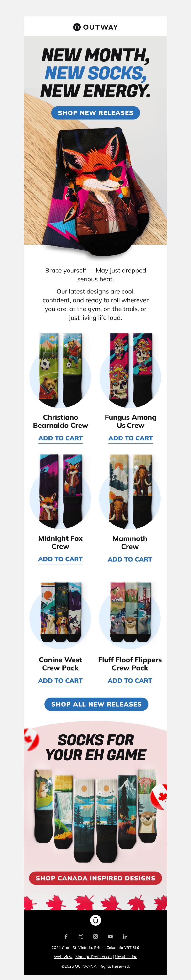191x980 pixels.
Task: Add Fungus Among Us Crew to cart
Action: [131, 438]
